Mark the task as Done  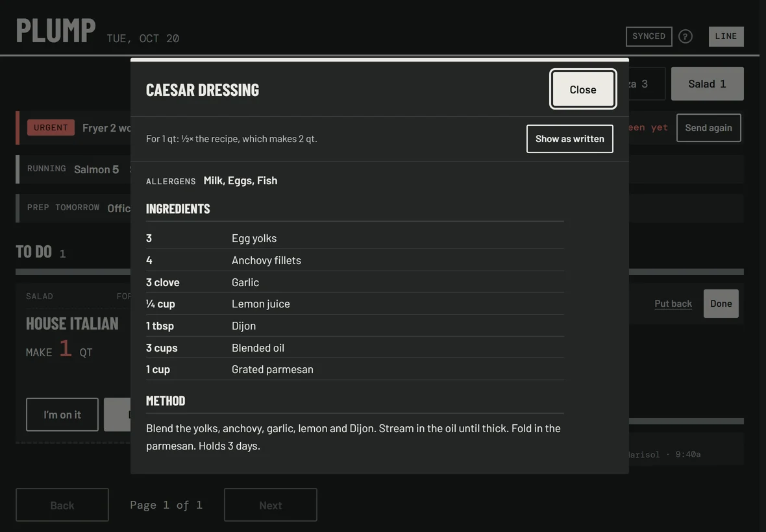[721, 304]
